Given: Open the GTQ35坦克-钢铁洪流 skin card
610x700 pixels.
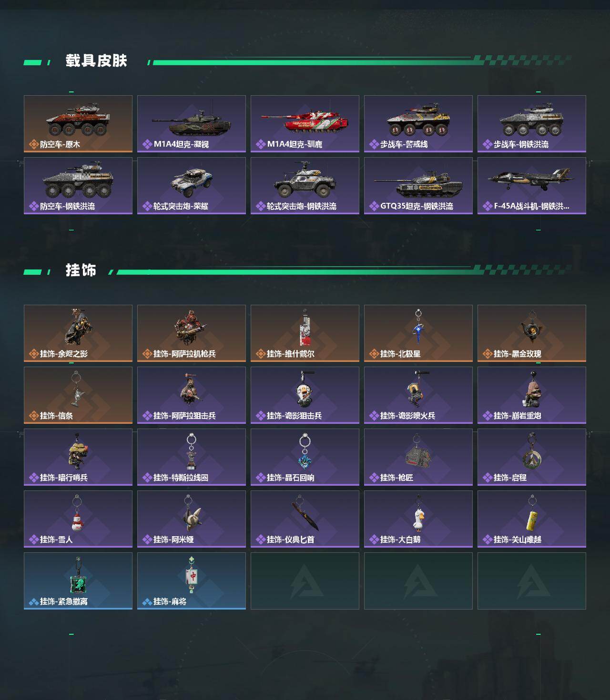Looking at the screenshot, I should click(x=418, y=186).
